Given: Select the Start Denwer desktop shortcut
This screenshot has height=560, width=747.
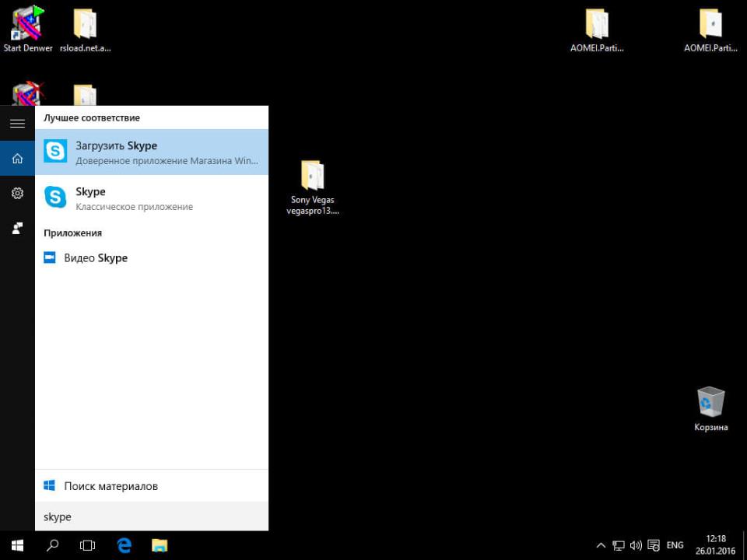Looking at the screenshot, I should pyautogui.click(x=28, y=29).
